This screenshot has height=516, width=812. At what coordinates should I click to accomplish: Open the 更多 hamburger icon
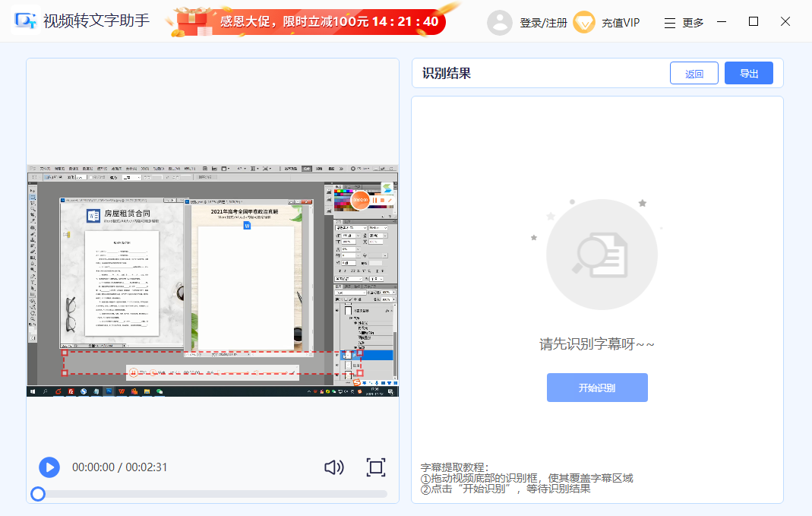[671, 22]
